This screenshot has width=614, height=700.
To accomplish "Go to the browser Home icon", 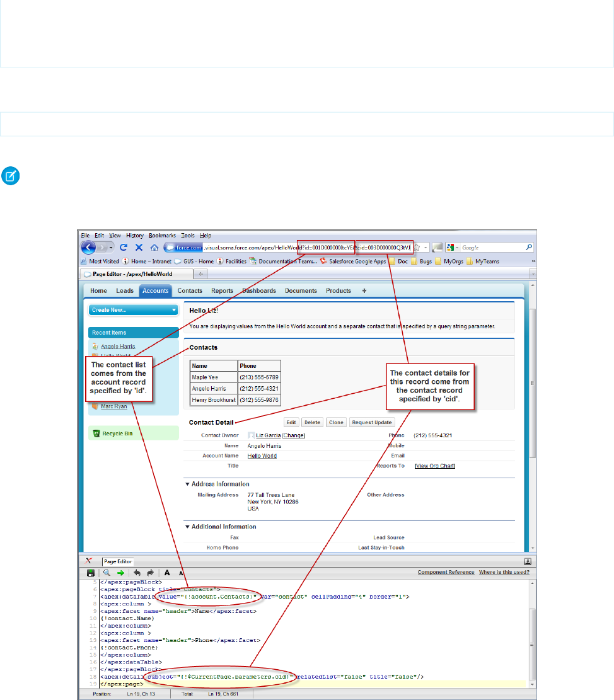I will (154, 247).
